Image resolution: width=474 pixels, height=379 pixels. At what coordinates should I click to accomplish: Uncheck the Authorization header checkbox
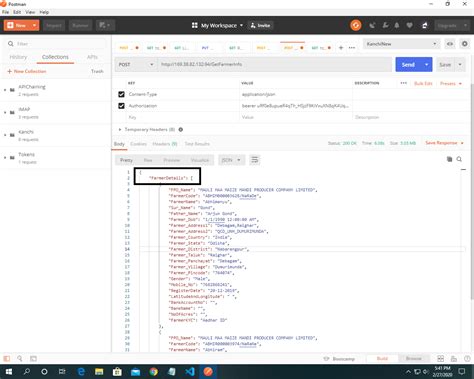pos(121,106)
